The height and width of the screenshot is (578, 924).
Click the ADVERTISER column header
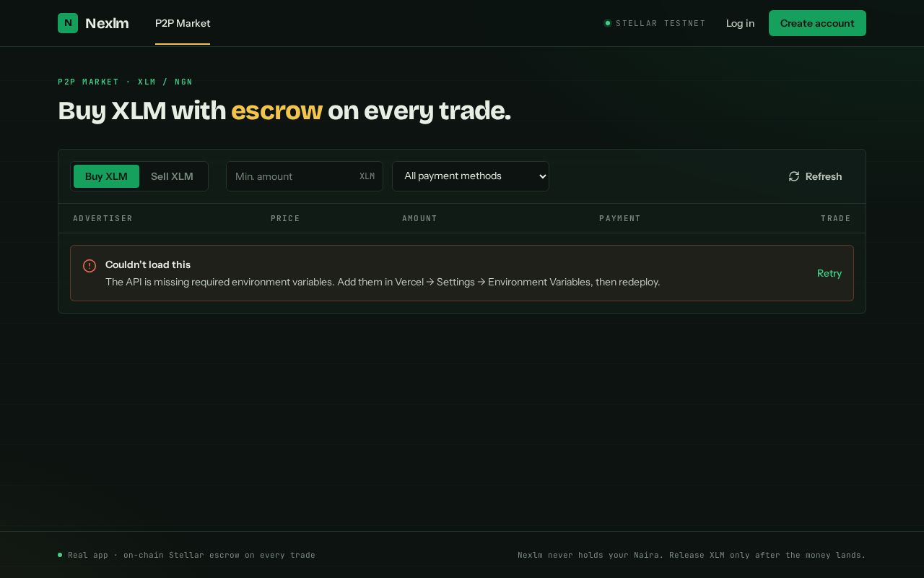click(x=103, y=218)
